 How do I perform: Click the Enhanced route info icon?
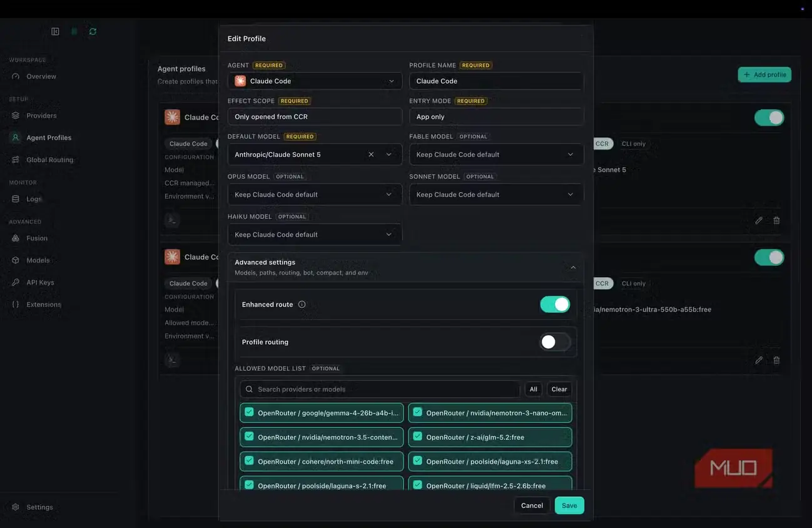coord(302,305)
